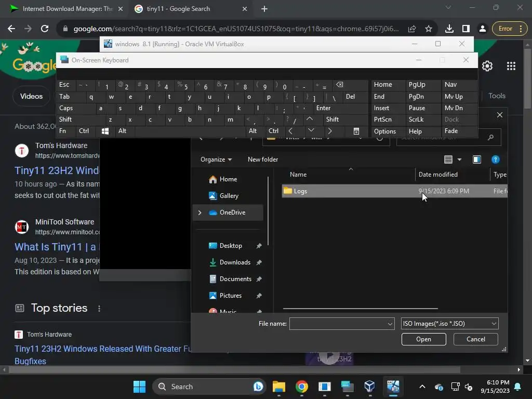Toggle preview pane icon in file dialog

[477, 159]
